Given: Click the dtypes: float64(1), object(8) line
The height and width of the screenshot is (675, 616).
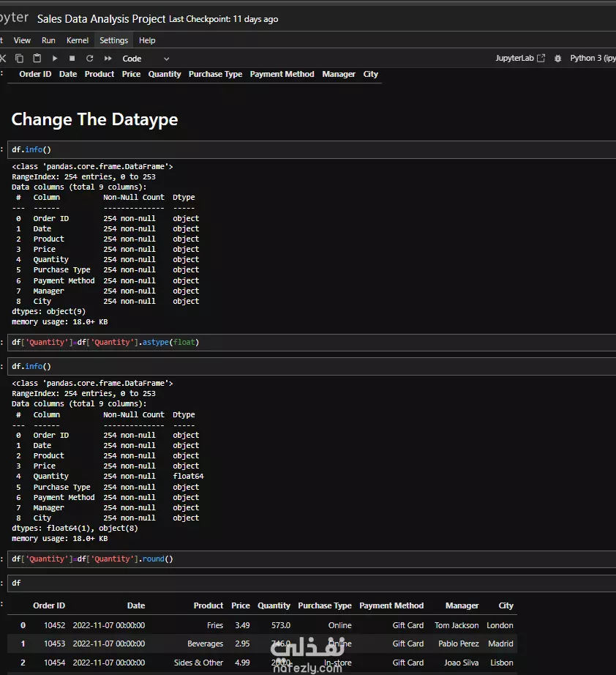Looking at the screenshot, I should coord(75,528).
